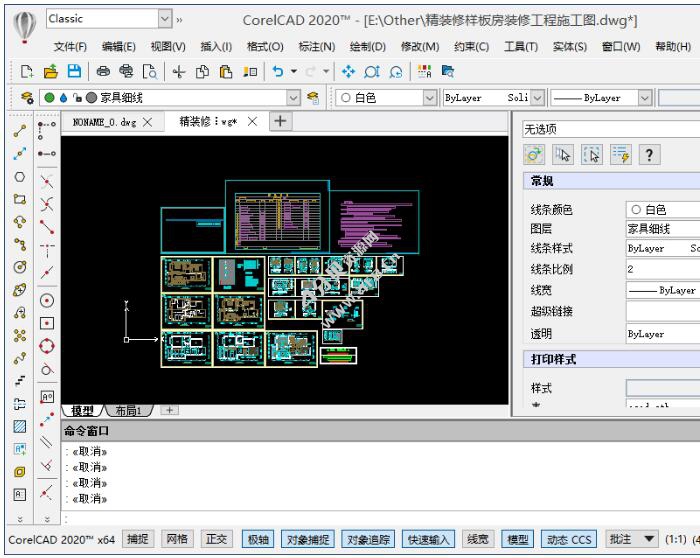Click the Paste clipboard icon
The image size is (700, 558).
[x=226, y=71]
